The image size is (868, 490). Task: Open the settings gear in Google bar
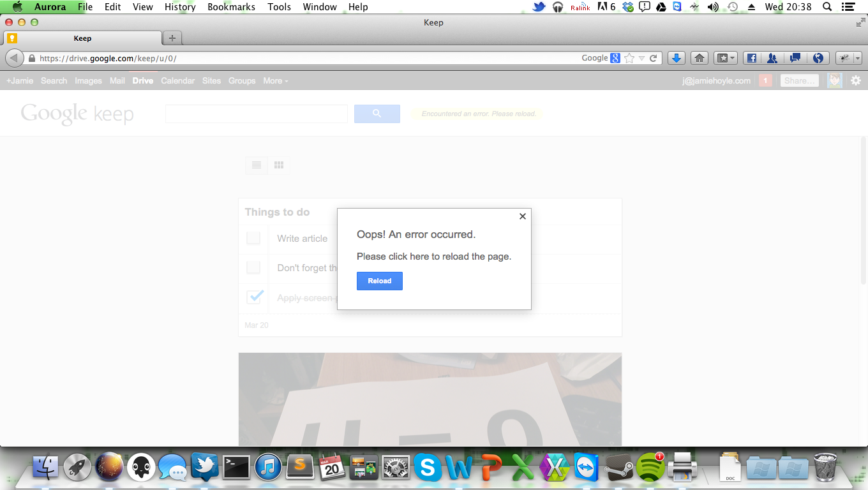(856, 81)
